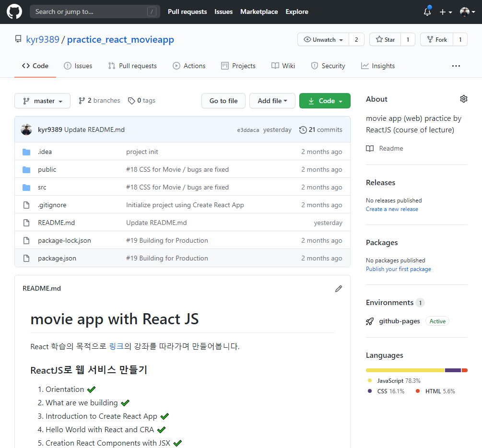Open the three-dots more tabs menu
Viewport: 482px width, 448px height.
[x=456, y=66]
